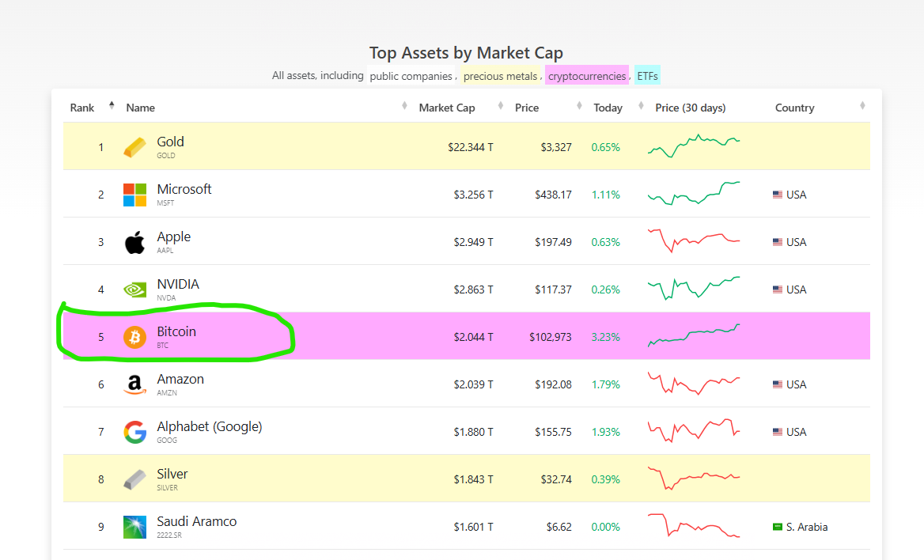Click the Saudi Aramco logo icon

click(x=134, y=527)
